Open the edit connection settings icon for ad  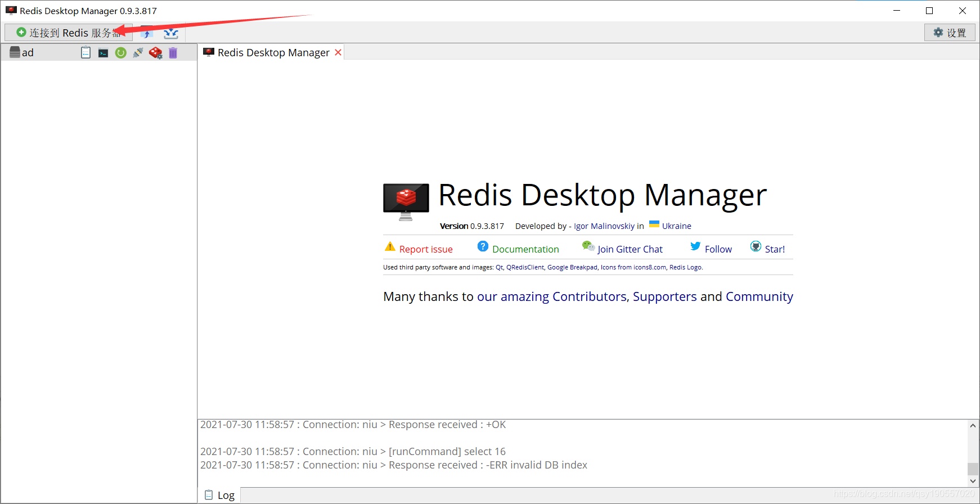(x=155, y=53)
